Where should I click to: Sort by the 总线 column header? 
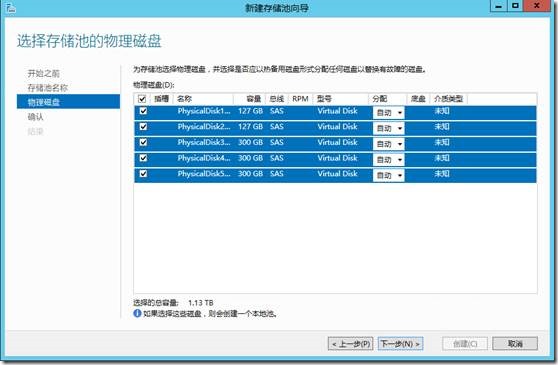tap(277, 99)
